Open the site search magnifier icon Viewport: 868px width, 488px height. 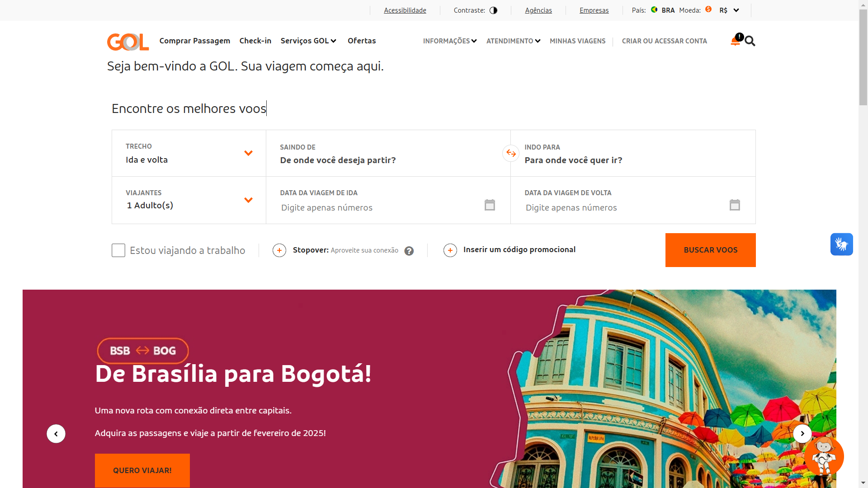[750, 41]
